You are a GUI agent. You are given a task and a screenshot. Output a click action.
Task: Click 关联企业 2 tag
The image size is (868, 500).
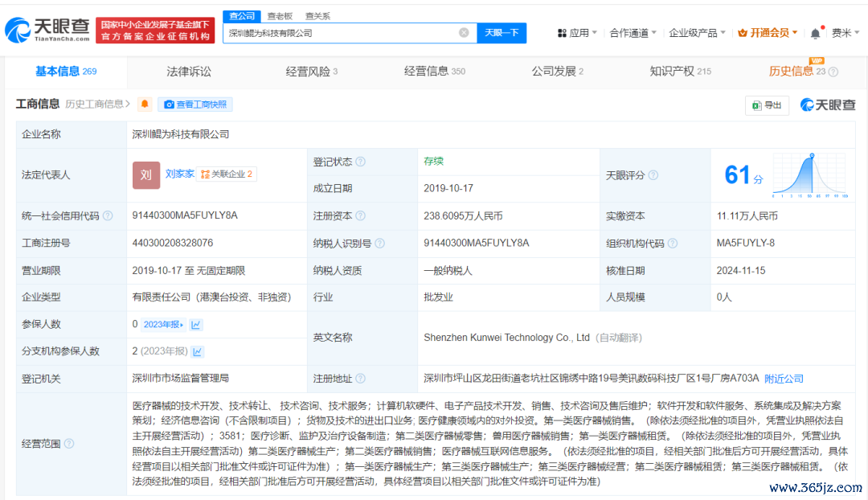(x=227, y=174)
